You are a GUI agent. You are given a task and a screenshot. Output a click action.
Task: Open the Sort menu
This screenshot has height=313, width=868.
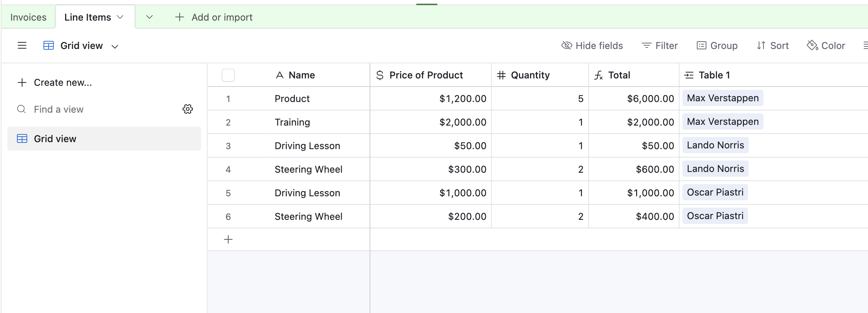(773, 46)
